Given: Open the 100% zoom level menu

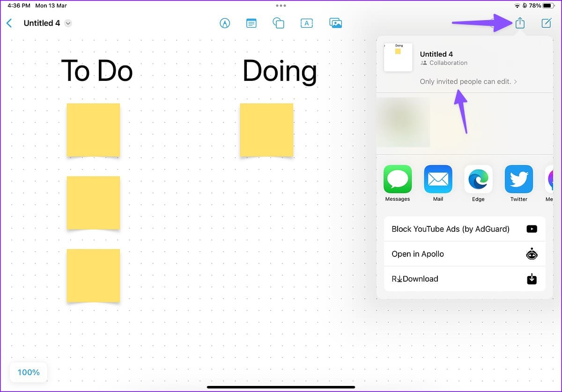Looking at the screenshot, I should pyautogui.click(x=29, y=372).
